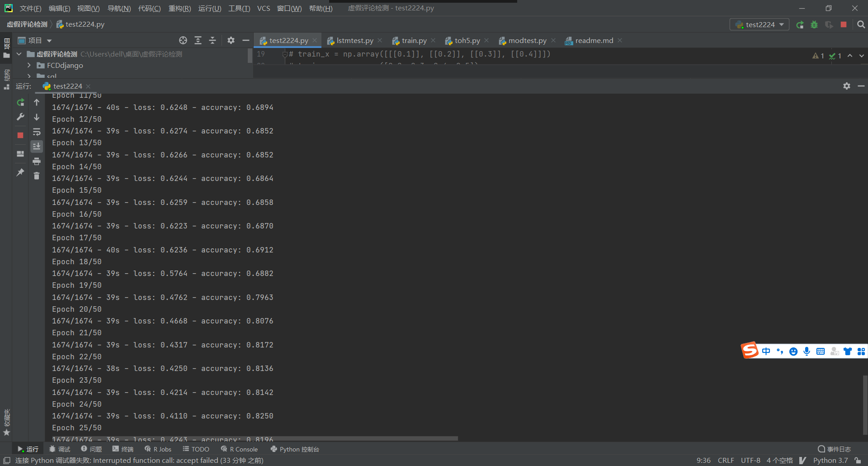Switch to train.py editor tab
Image resolution: width=868 pixels, height=466 pixels.
410,40
